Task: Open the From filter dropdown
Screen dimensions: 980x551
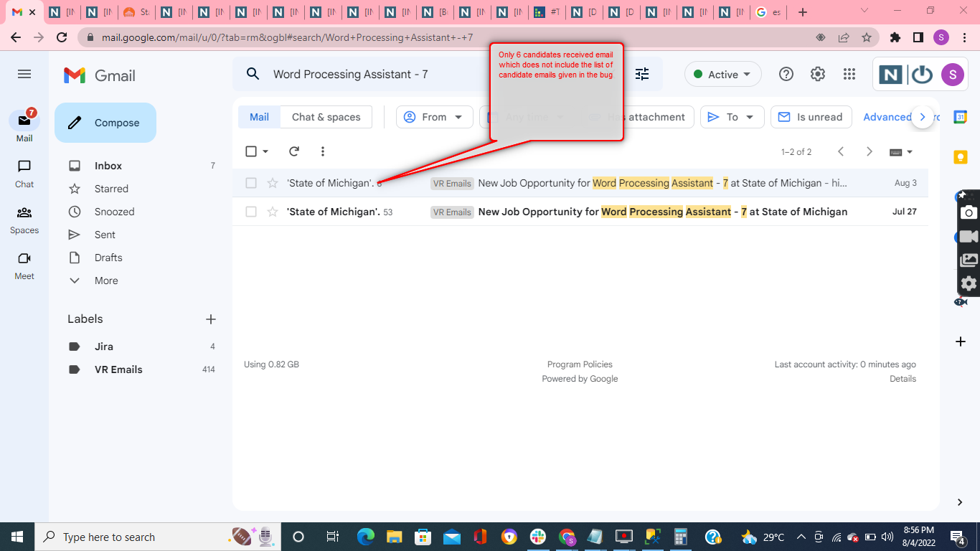Action: pyautogui.click(x=434, y=116)
